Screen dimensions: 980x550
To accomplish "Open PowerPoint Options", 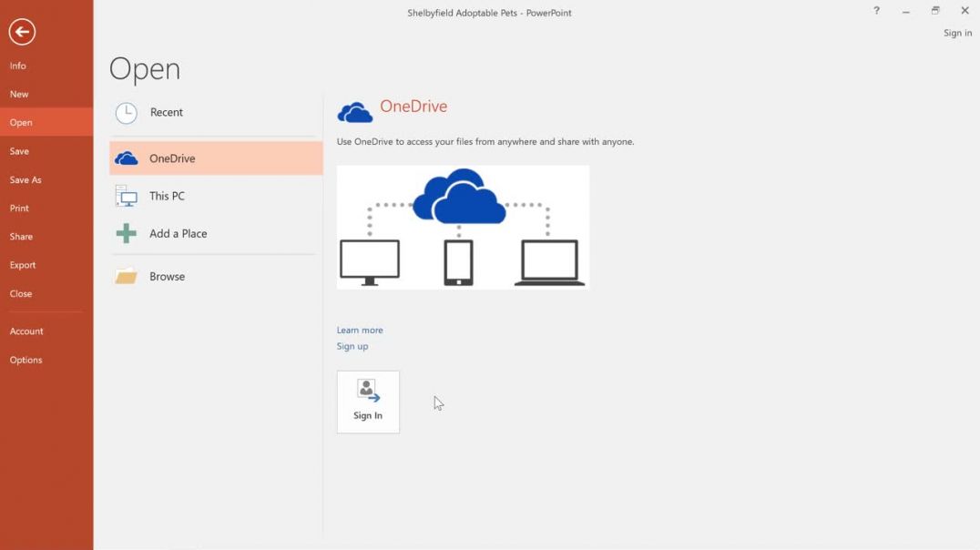I will coord(46,360).
